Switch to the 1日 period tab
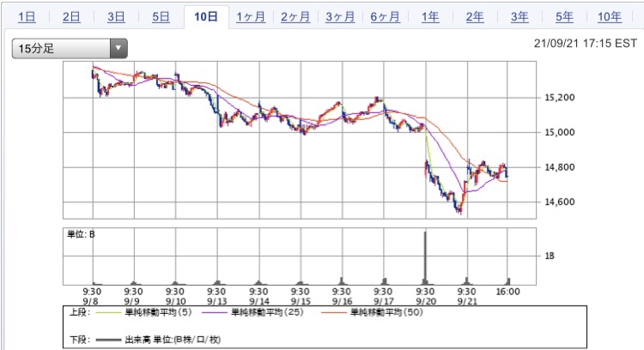The image size is (644, 350). click(x=27, y=17)
